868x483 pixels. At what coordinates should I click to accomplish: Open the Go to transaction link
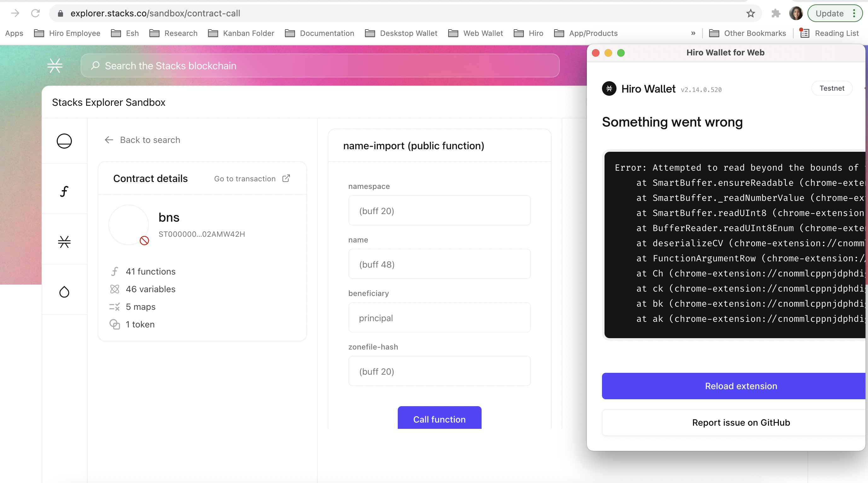pos(252,179)
